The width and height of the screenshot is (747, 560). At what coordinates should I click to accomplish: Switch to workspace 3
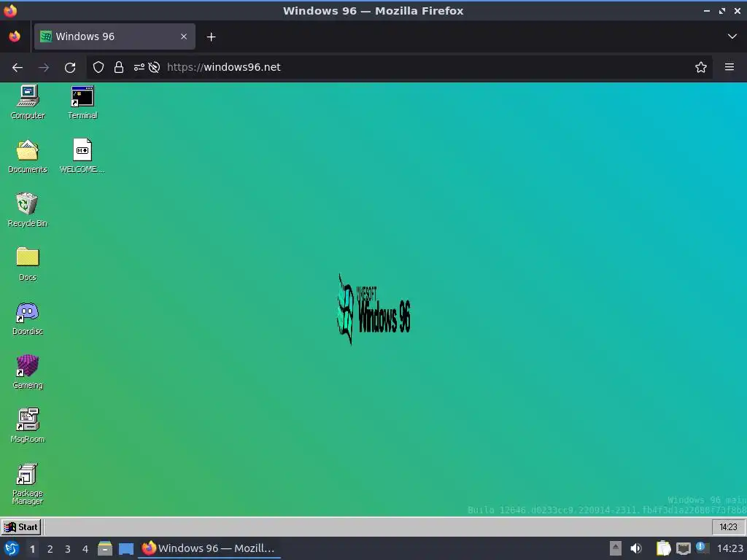pyautogui.click(x=68, y=549)
